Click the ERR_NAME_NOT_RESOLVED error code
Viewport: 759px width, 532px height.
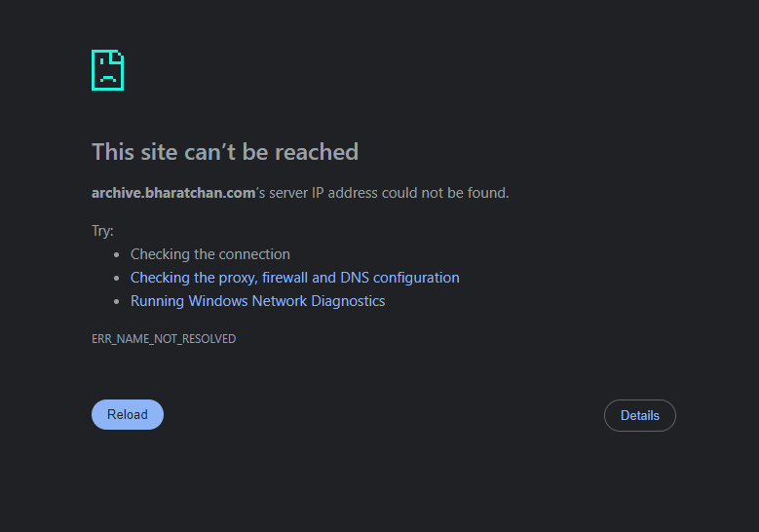pyautogui.click(x=164, y=339)
